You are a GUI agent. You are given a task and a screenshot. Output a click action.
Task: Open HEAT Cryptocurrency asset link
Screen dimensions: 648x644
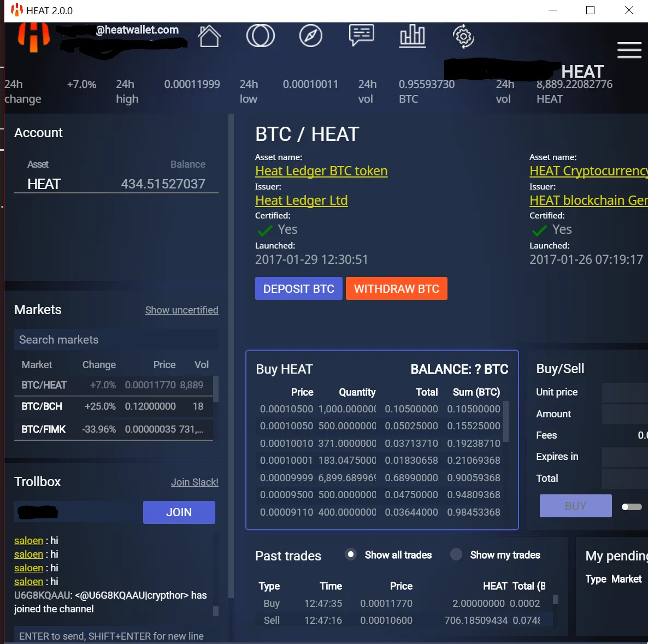click(588, 171)
